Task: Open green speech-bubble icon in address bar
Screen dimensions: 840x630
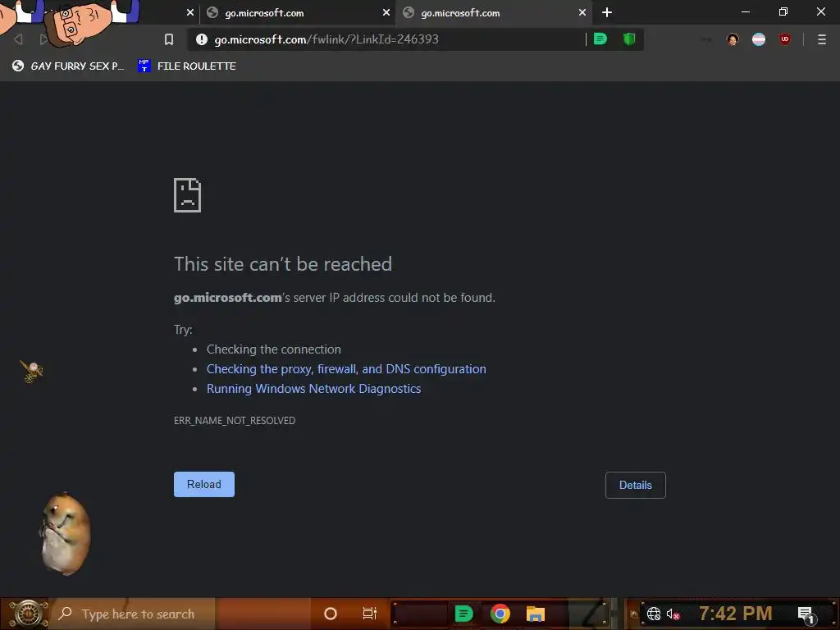Action: pyautogui.click(x=600, y=39)
